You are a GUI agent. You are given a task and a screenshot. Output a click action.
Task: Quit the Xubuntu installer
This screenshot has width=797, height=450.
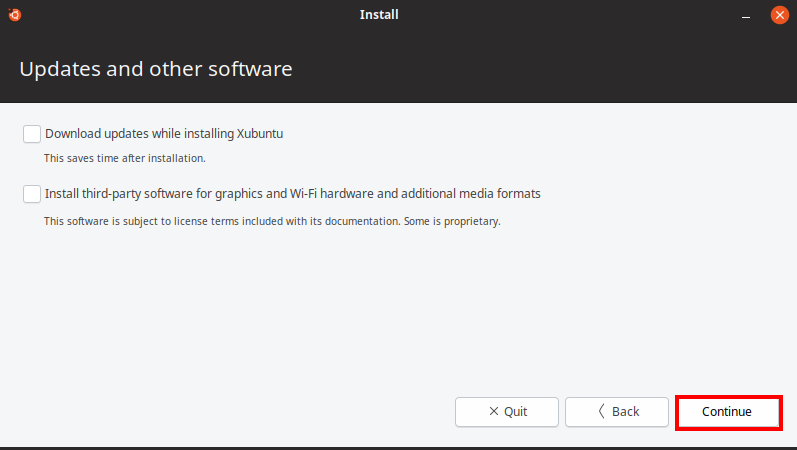(x=507, y=411)
